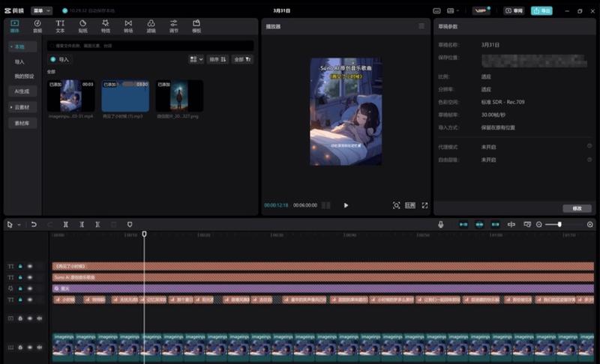Click the timeline zoom slider handle

(x=559, y=225)
